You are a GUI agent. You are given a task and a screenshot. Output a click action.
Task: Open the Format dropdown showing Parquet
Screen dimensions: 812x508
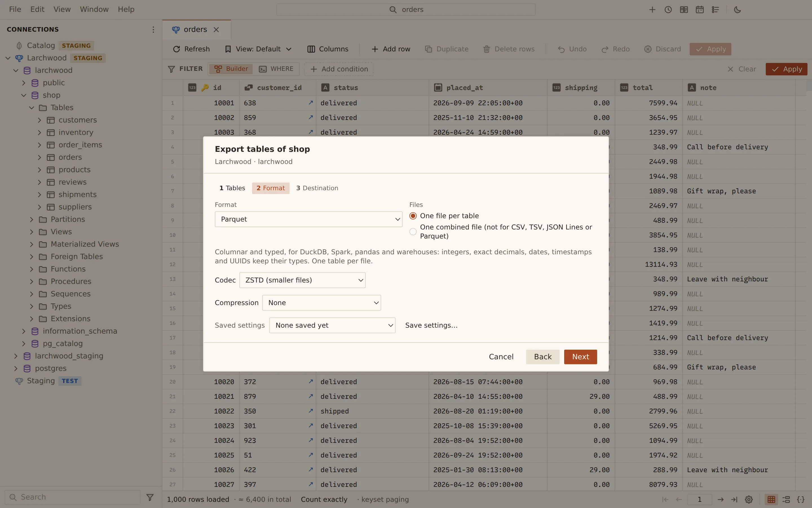[x=308, y=219]
